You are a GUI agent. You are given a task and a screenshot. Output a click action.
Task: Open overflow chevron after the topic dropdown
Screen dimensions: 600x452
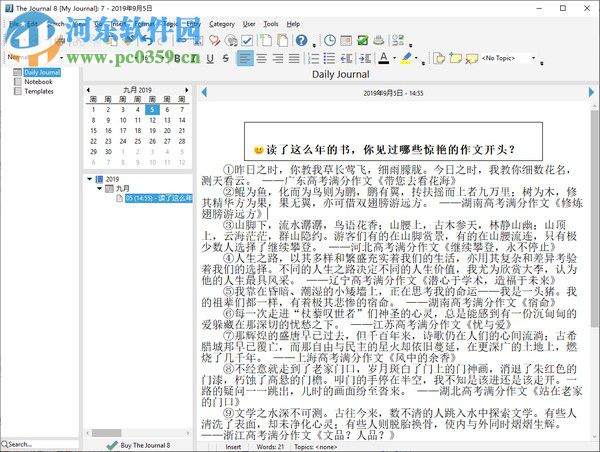(542, 63)
